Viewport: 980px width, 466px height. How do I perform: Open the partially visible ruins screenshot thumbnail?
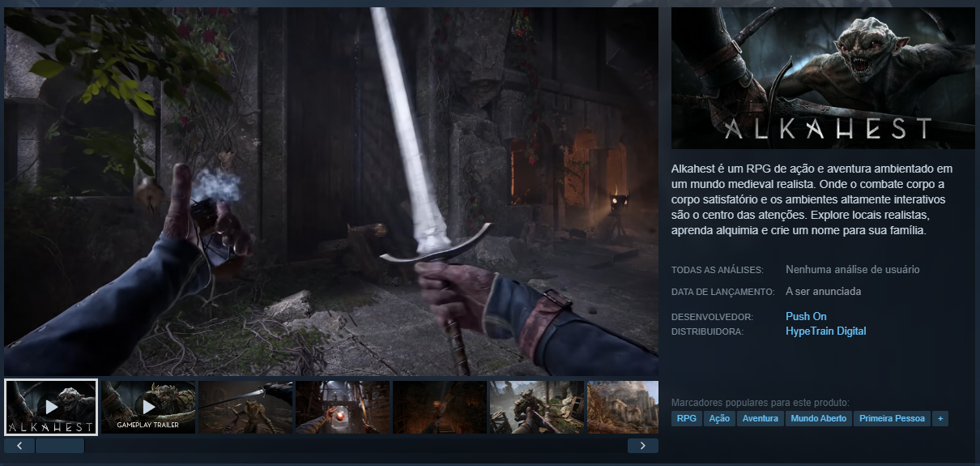pos(623,407)
